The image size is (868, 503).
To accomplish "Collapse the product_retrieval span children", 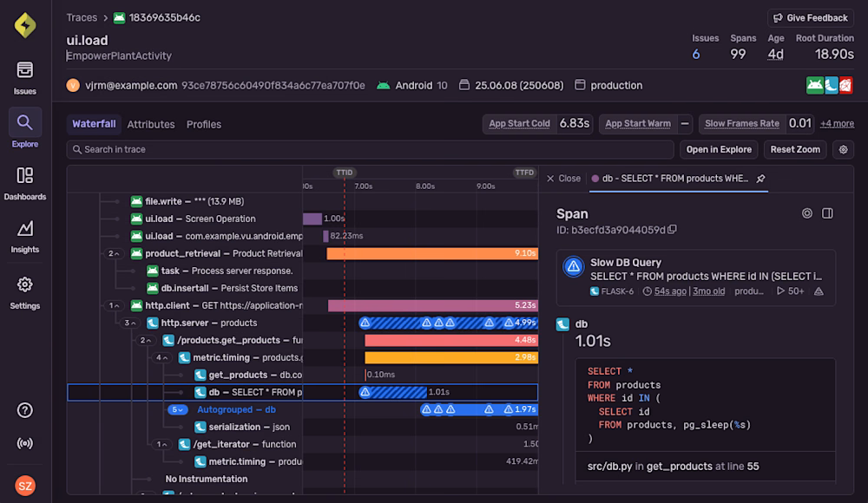I will point(114,253).
